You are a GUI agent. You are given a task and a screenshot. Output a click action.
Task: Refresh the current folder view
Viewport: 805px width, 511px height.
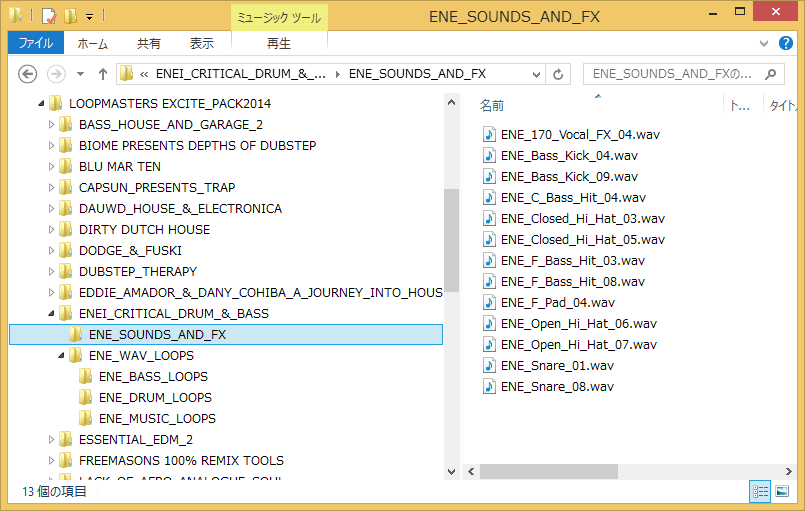coord(558,74)
